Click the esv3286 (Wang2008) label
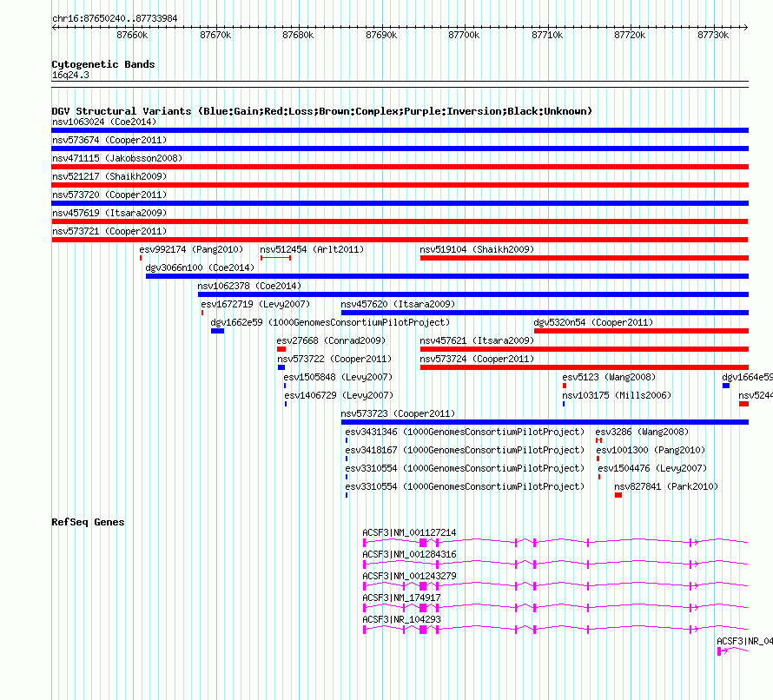Viewport: 773px width, 700px height. tap(642, 432)
